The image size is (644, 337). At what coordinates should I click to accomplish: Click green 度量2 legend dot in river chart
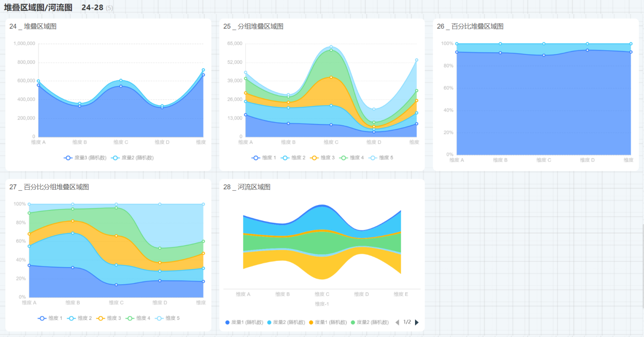click(353, 322)
